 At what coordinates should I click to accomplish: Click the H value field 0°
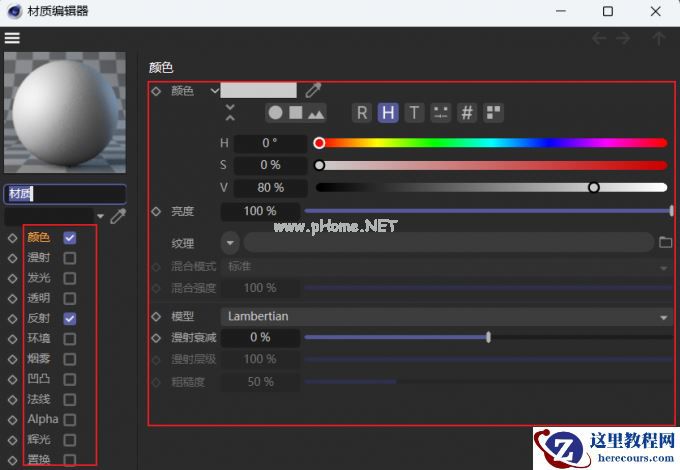tap(270, 143)
